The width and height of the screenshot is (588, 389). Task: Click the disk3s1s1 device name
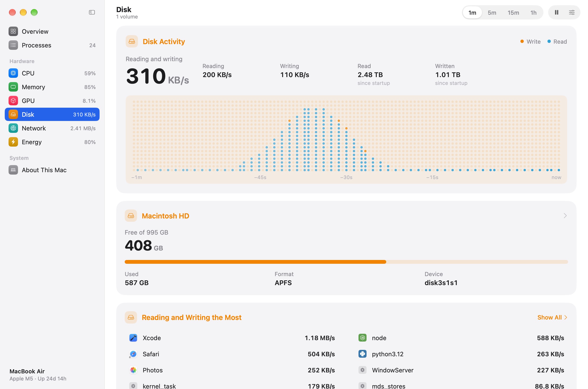click(x=441, y=282)
